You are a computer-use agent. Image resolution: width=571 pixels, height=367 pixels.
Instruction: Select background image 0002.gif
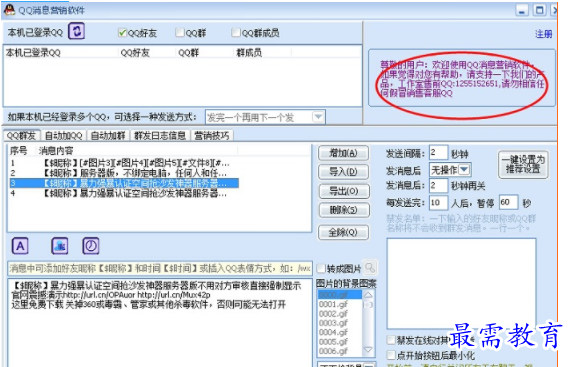click(x=340, y=313)
